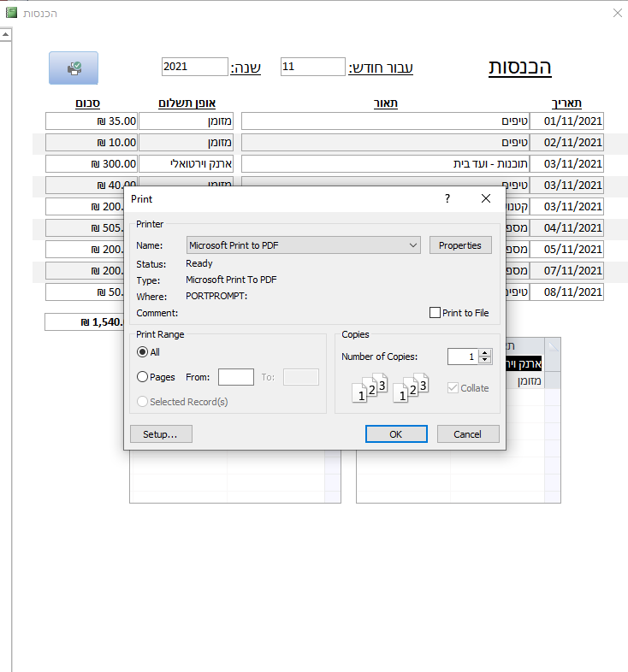Screen dimensions: 628x672
Task: Click amount cell ₪ 35.00
Action: [x=92, y=121]
